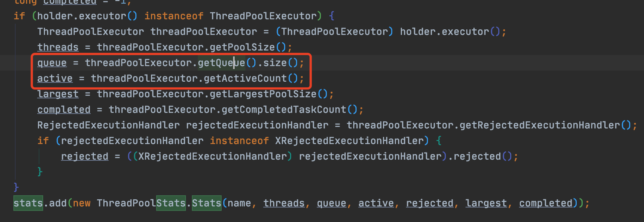The height and width of the screenshot is (222, 644).
Task: Click XRejectedExecutionHandler after second instanceof
Action: tap(349, 141)
